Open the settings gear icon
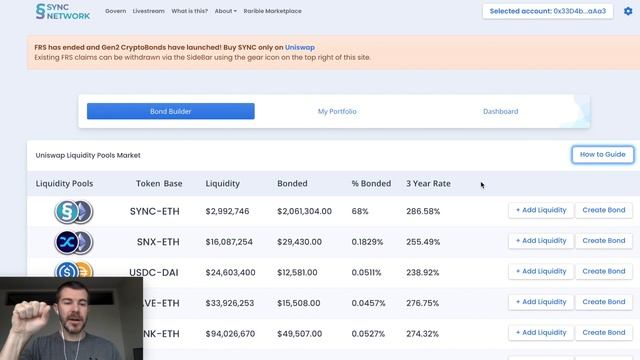This screenshot has width=640, height=360. (628, 11)
